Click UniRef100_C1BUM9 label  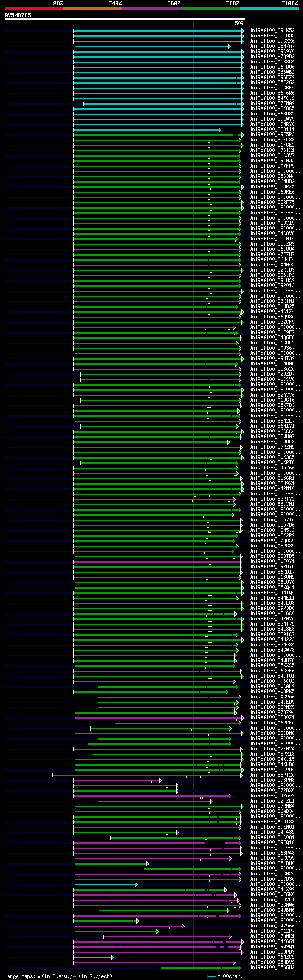(x=272, y=577)
